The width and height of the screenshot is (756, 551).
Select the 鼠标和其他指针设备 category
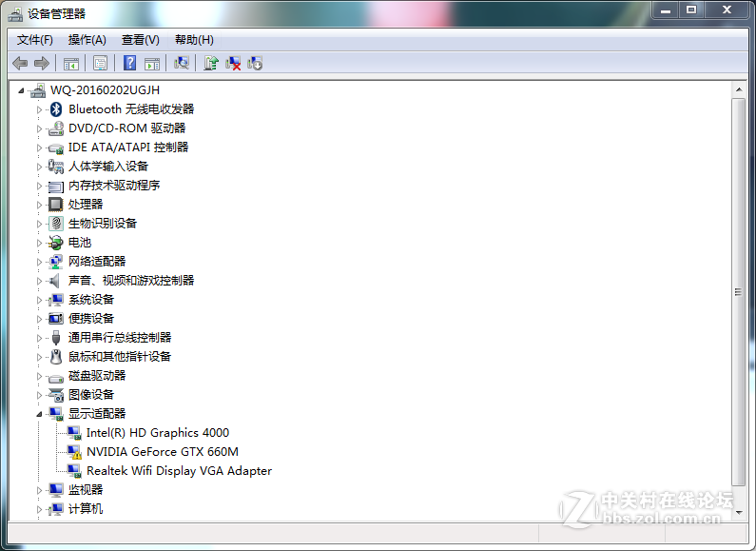coord(120,357)
